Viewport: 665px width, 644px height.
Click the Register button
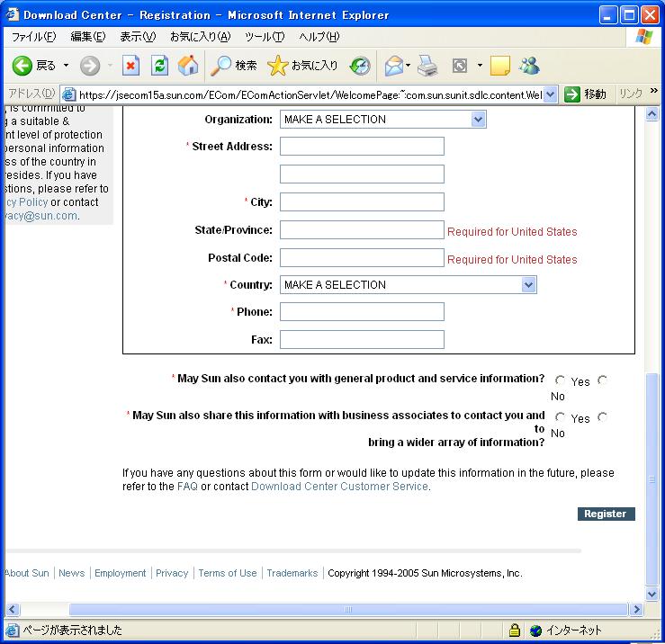click(606, 514)
